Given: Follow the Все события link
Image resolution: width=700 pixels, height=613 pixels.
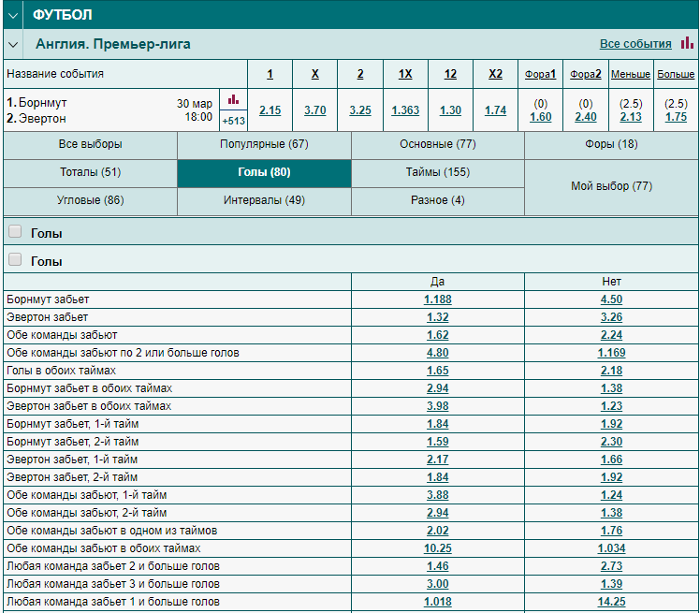Looking at the screenshot, I should coord(635,44).
